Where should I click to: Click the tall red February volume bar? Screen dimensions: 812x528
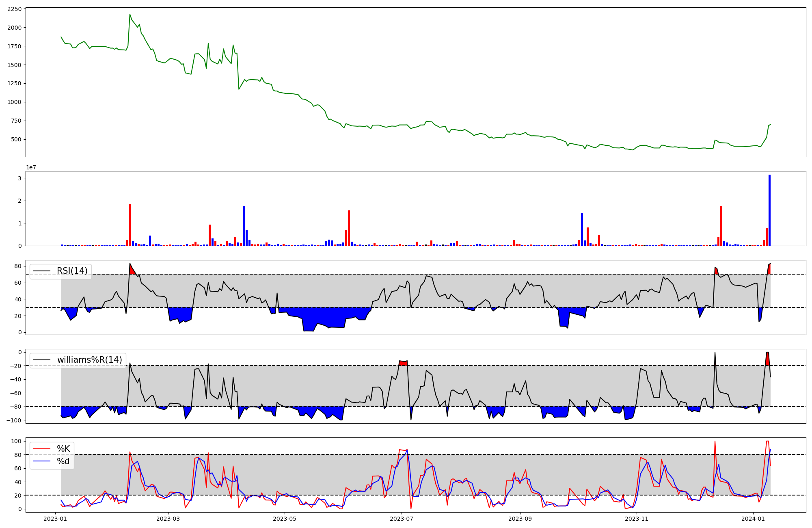[130, 225]
